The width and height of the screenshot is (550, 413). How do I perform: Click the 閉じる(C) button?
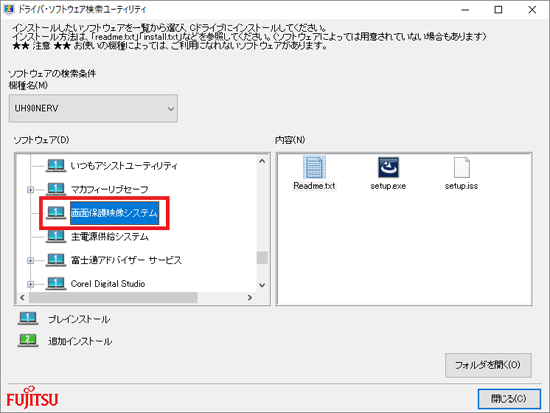tap(509, 399)
